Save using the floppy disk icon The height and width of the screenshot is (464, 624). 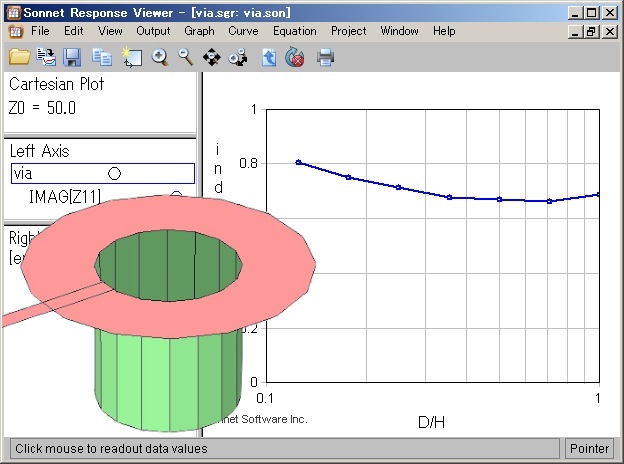click(72, 57)
